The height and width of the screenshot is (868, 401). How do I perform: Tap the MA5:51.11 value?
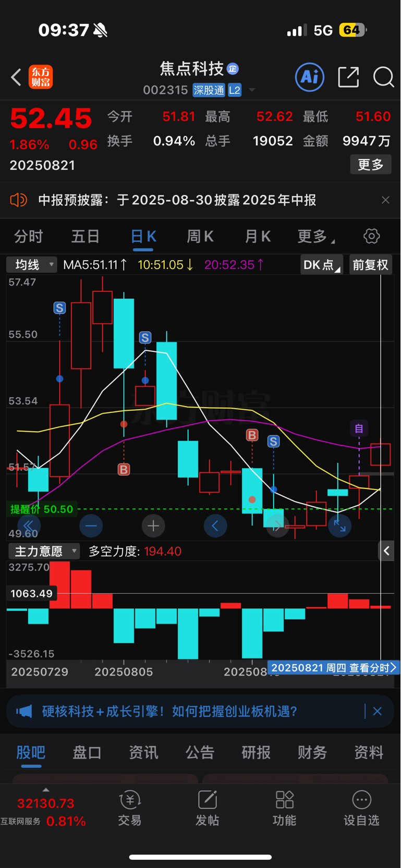coord(95,265)
